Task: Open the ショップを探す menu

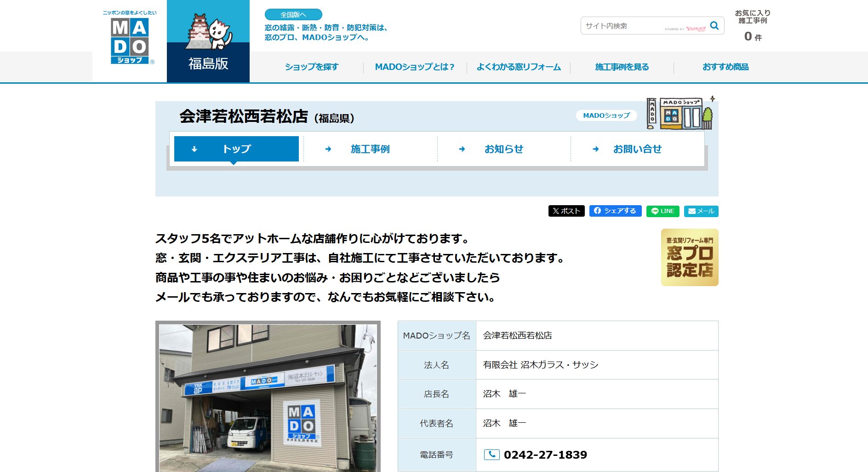Action: [311, 67]
